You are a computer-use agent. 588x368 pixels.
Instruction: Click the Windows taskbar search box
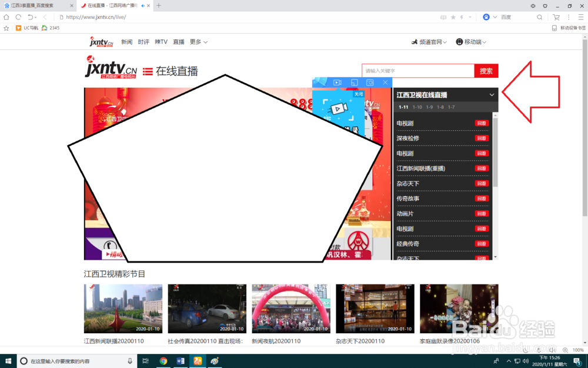(77, 361)
